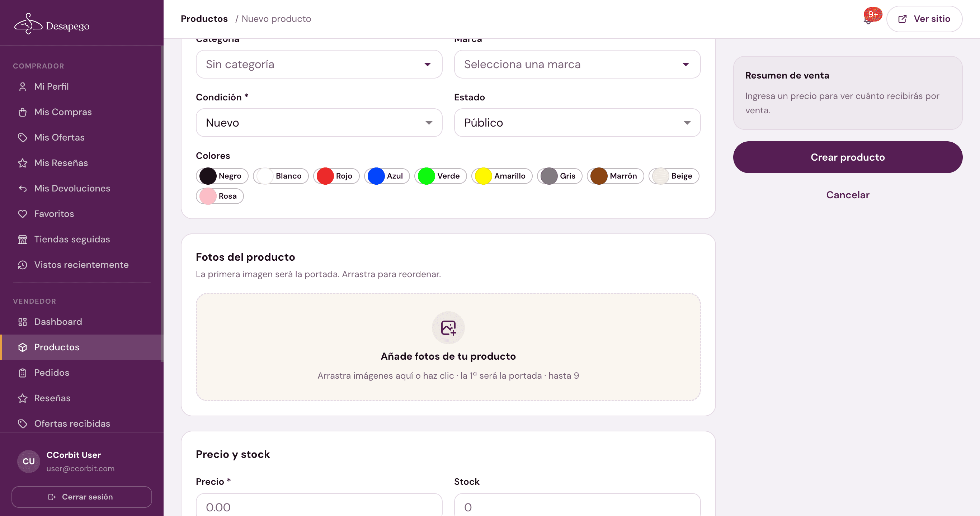Click the Dashboard grid icon
The image size is (980, 516).
pyautogui.click(x=23, y=322)
